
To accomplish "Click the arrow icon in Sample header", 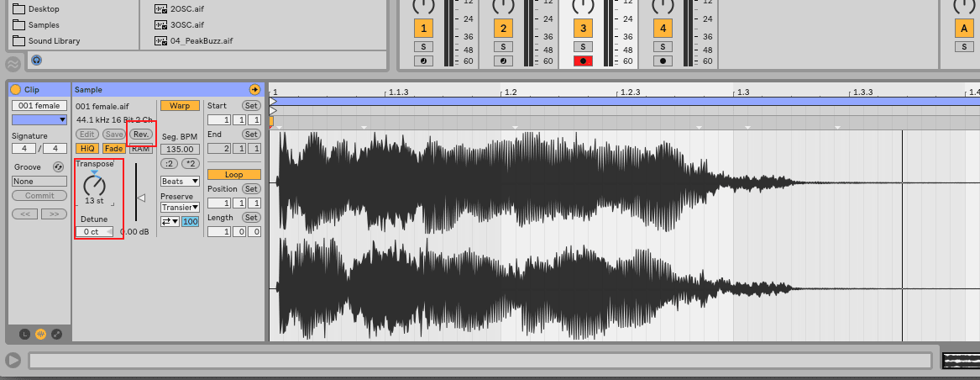I will click(x=254, y=89).
